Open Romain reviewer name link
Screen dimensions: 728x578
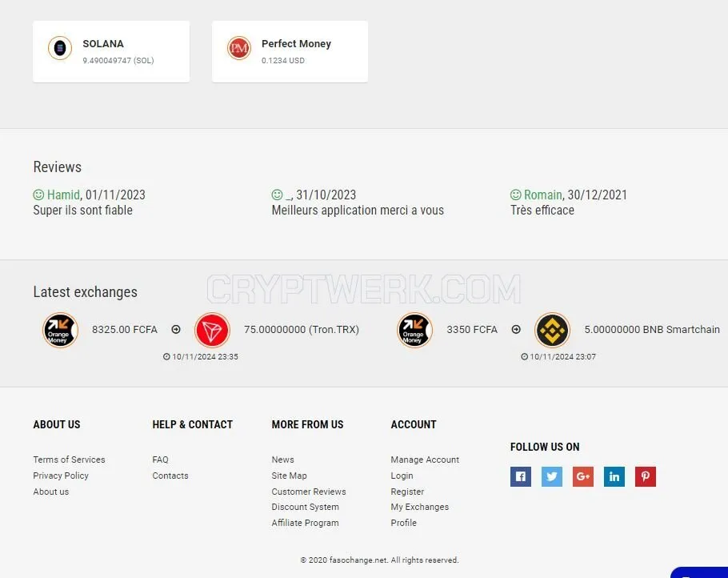click(x=542, y=195)
